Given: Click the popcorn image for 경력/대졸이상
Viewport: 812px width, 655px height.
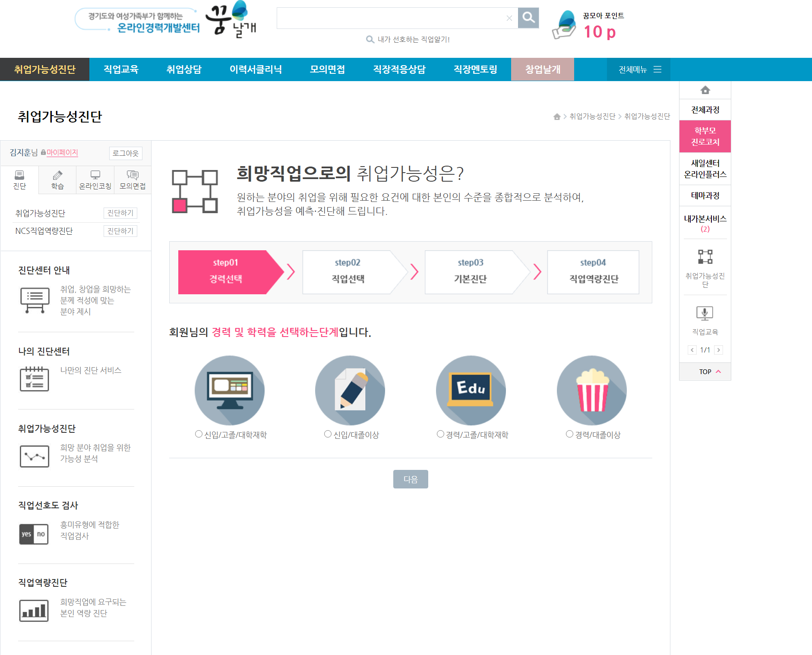Looking at the screenshot, I should coord(592,390).
